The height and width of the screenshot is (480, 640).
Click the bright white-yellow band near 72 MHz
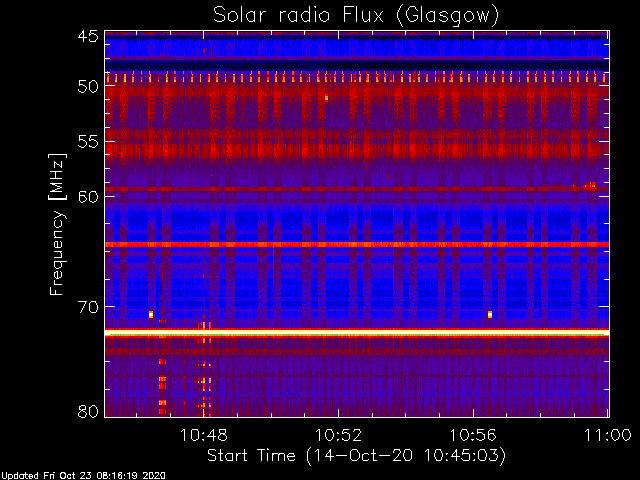(357, 333)
